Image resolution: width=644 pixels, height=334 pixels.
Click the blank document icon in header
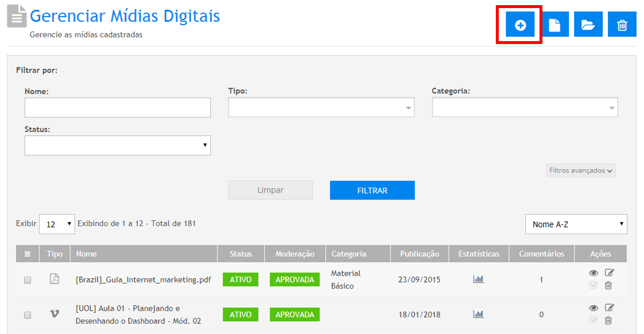click(554, 25)
